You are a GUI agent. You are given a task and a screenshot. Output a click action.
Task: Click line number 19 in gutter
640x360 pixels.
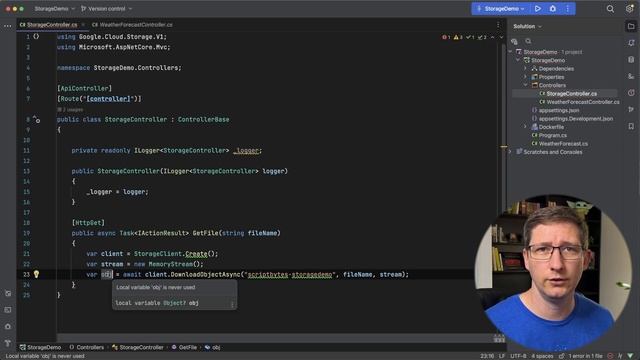(27, 233)
